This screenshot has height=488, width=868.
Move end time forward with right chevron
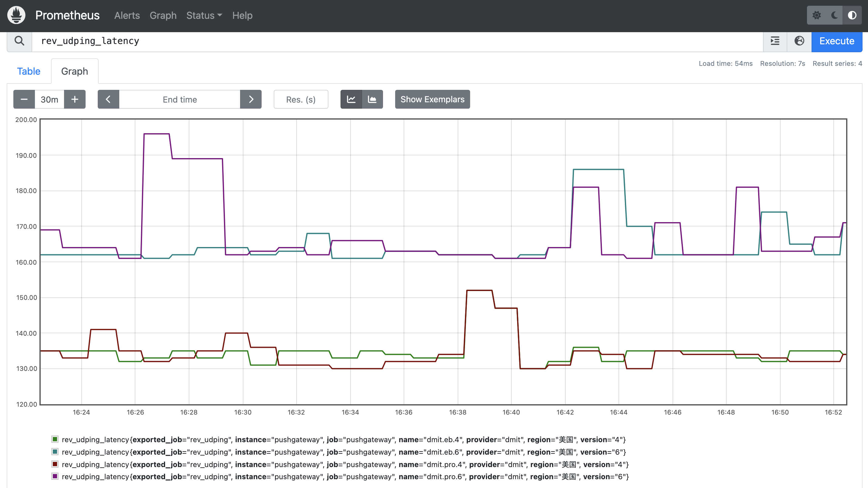click(x=251, y=100)
